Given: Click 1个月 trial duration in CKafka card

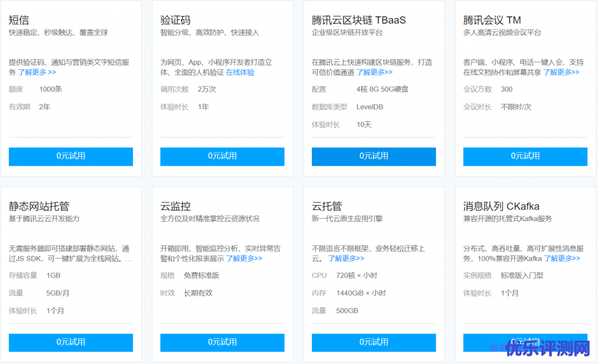Looking at the screenshot, I should (509, 293).
